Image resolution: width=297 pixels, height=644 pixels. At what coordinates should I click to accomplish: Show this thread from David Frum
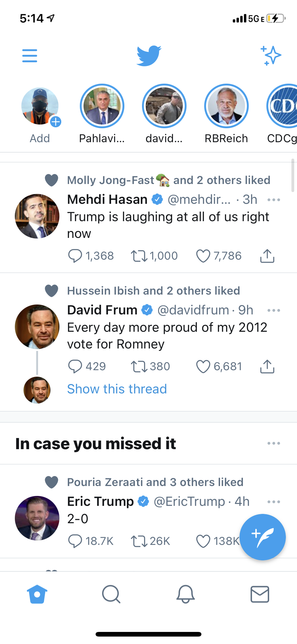[x=117, y=389]
